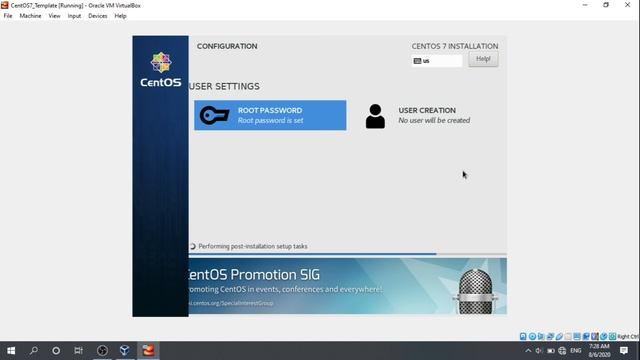Viewport: 640px width, 360px height.
Task: Click VirtualBox optical drive status icon
Action: pyautogui.click(x=532, y=336)
